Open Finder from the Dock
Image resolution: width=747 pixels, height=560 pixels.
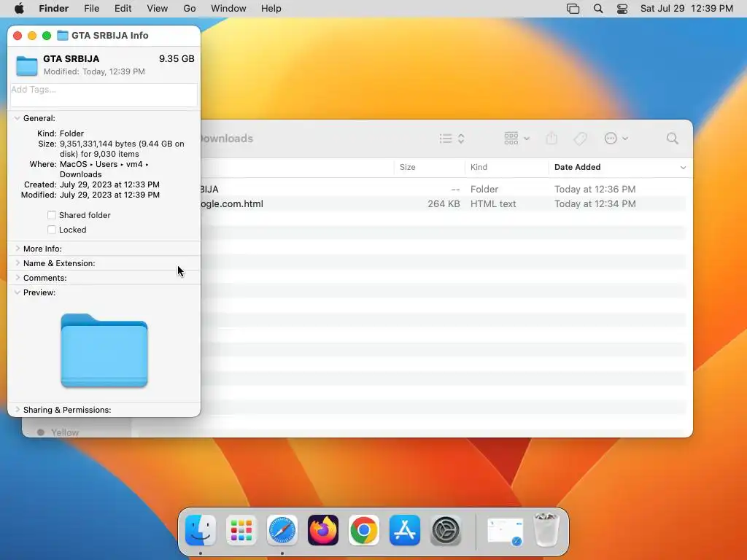[201, 530]
